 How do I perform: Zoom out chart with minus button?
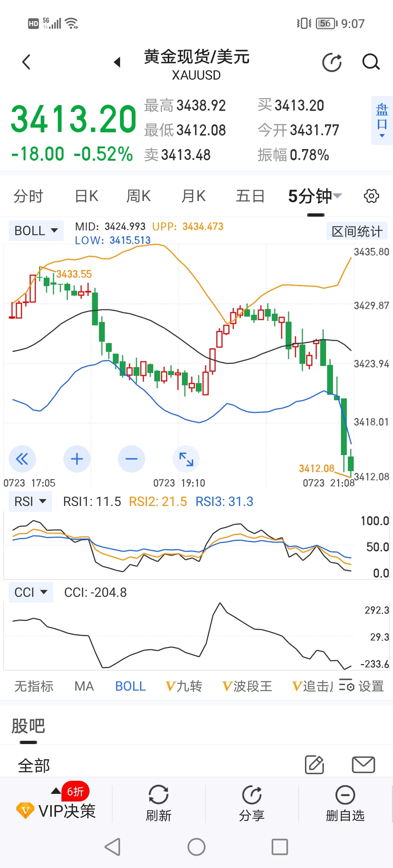131,459
